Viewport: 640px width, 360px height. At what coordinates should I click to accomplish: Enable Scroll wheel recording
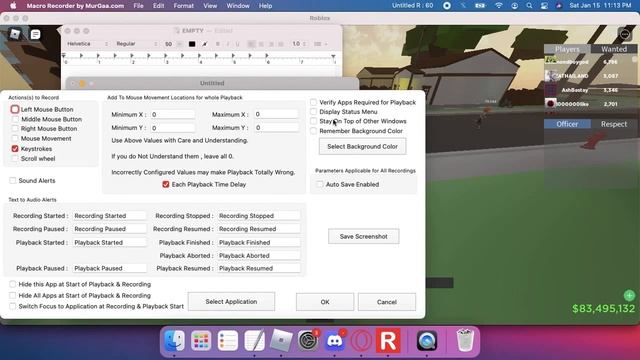coord(15,158)
